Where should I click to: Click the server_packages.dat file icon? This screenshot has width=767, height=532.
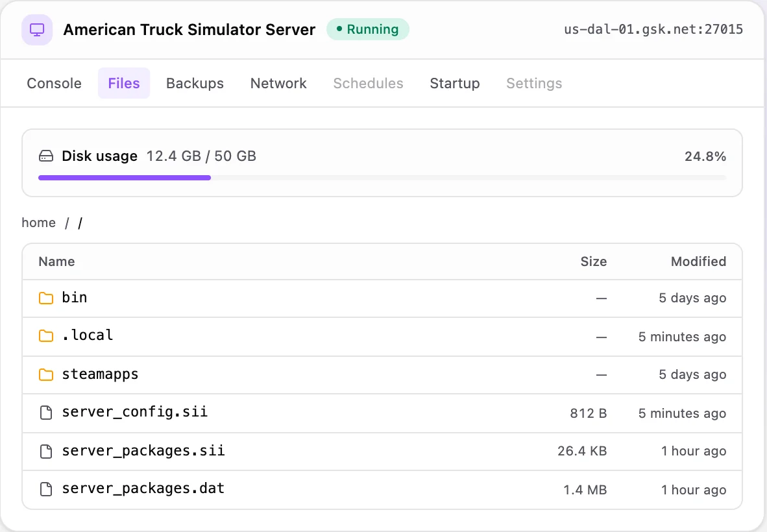(46, 489)
